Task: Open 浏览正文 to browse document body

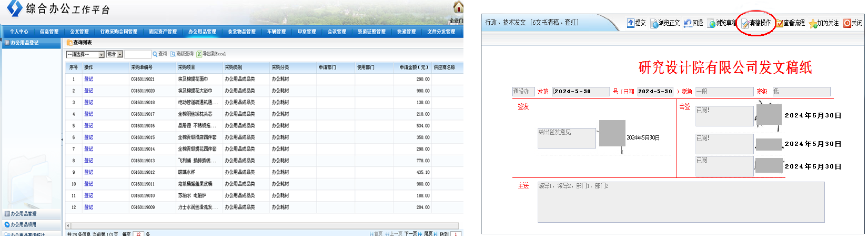Action: point(654,24)
